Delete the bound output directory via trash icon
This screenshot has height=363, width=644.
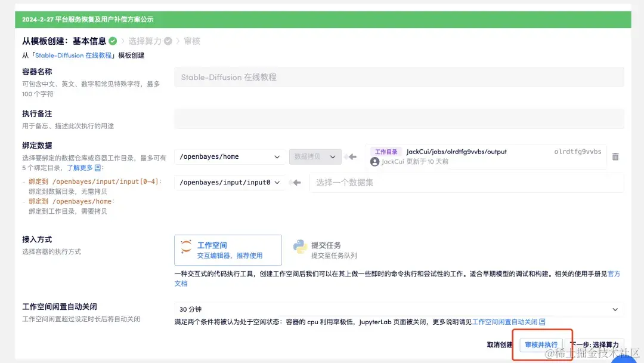[x=615, y=156]
